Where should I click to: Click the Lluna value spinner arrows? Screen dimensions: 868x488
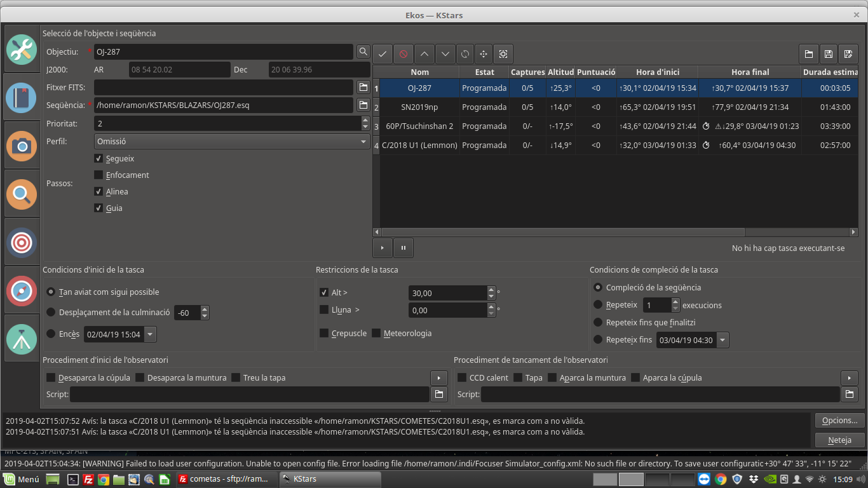(491, 310)
